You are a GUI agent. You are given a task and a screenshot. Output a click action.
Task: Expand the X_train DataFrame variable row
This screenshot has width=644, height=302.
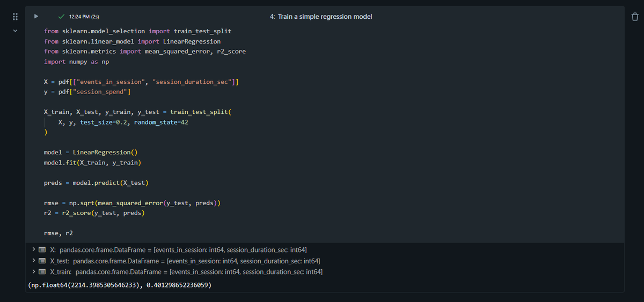pos(34,272)
